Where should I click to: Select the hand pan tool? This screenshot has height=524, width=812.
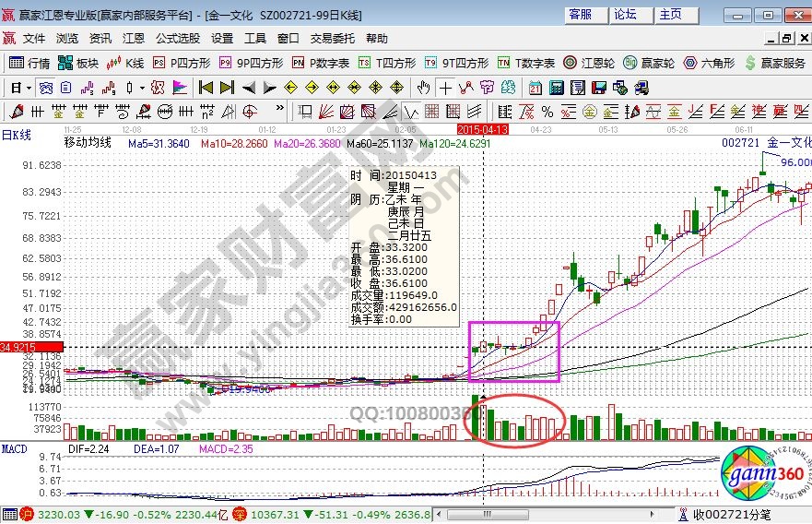point(423,88)
